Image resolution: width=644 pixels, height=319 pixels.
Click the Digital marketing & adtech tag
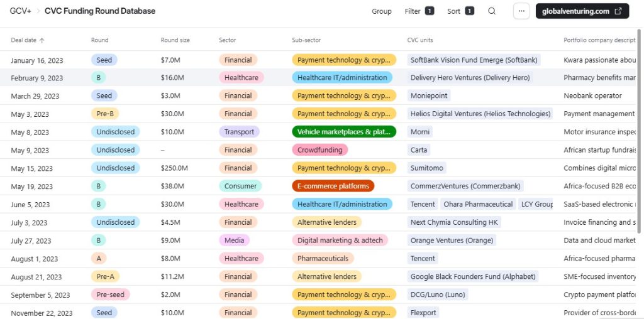point(340,241)
